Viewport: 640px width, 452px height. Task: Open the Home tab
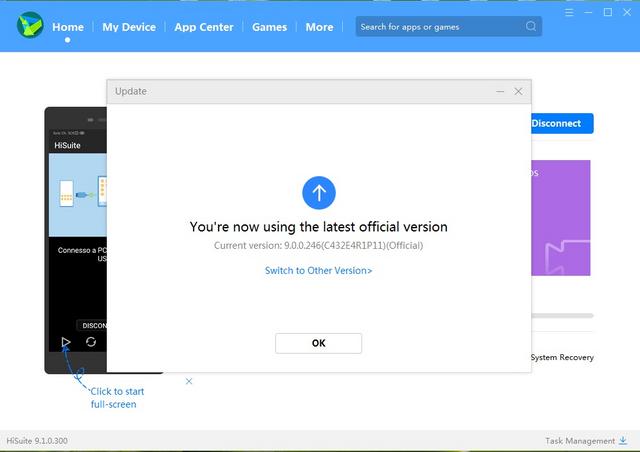click(68, 27)
